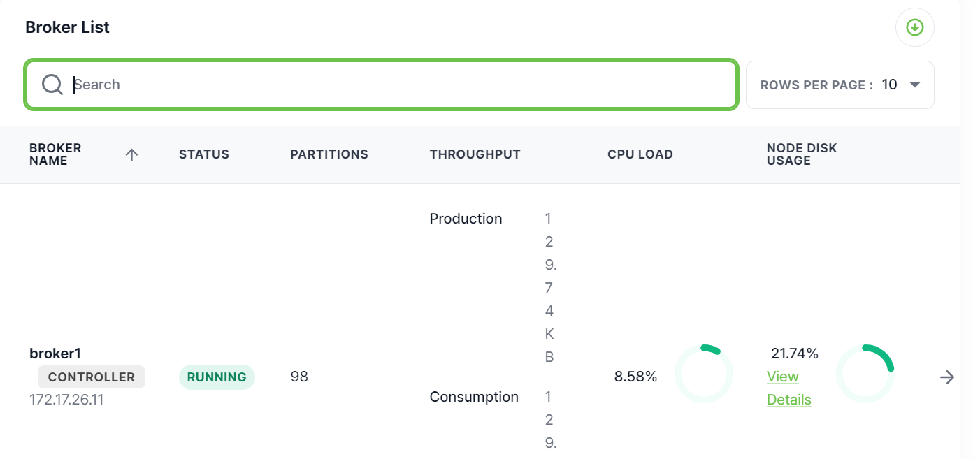Select the Throughput column header
The height and width of the screenshot is (459, 980).
point(475,154)
